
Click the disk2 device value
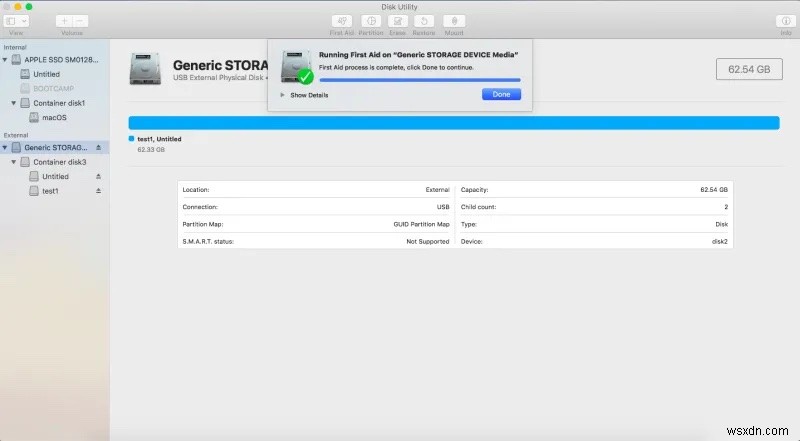719,241
